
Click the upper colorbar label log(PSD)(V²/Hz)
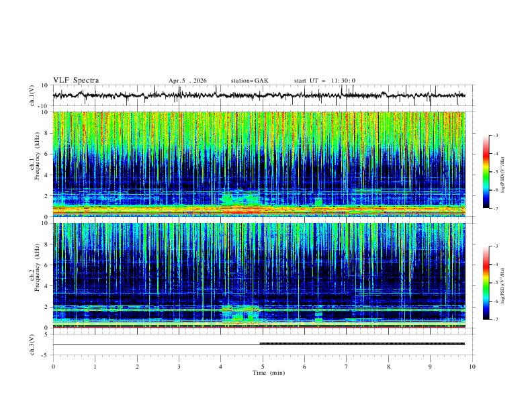[x=502, y=175]
